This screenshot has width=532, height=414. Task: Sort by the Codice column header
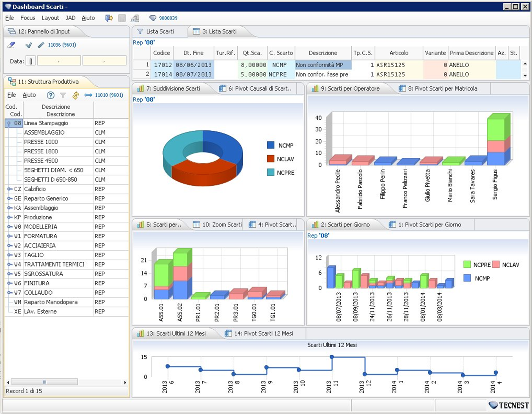pyautogui.click(x=162, y=53)
